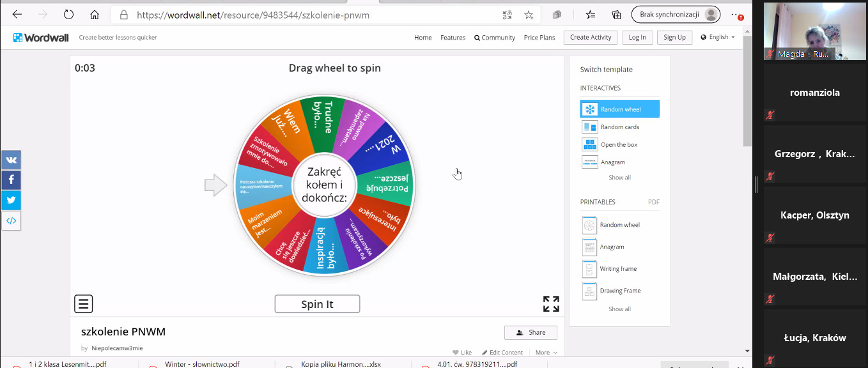This screenshot has height=368, width=868.
Task: Switch the activity to fullscreen
Action: point(551,304)
